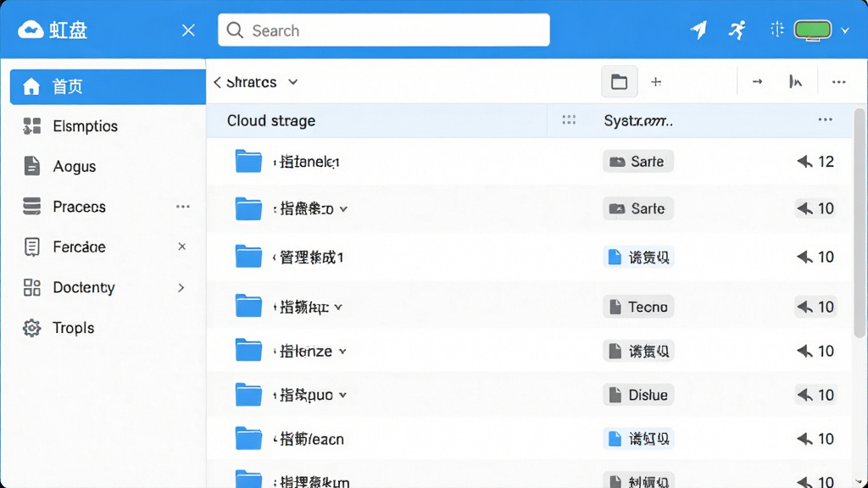Click the sort icon in the toolbar
The image size is (868, 488).
[x=795, y=82]
